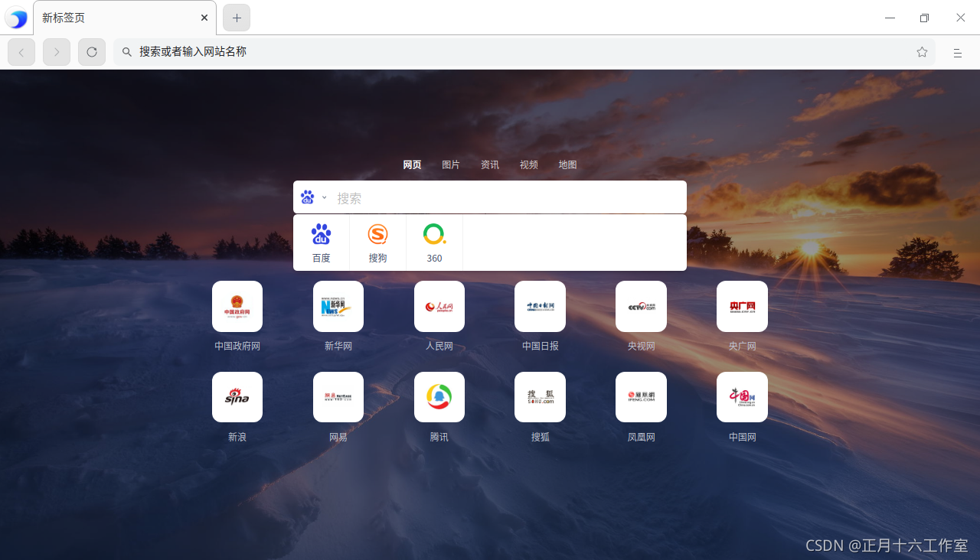Viewport: 980px width, 560px height.
Task: Select the 网页 search category
Action: click(412, 164)
